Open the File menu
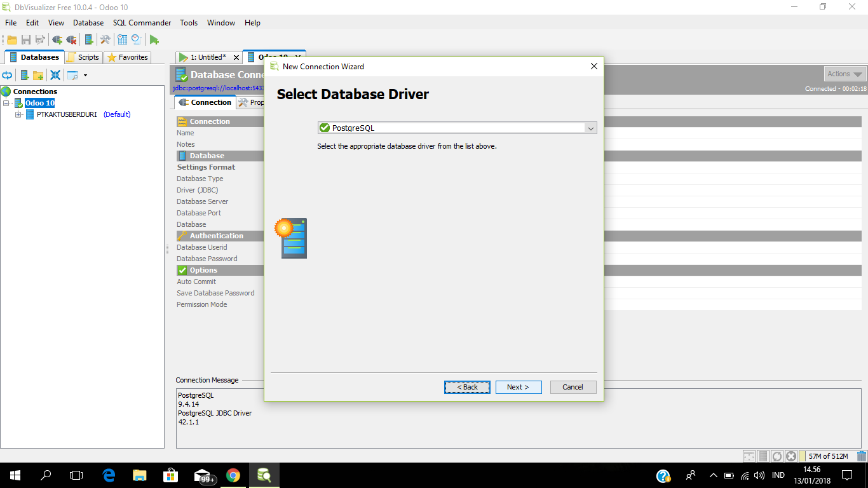 (x=11, y=22)
